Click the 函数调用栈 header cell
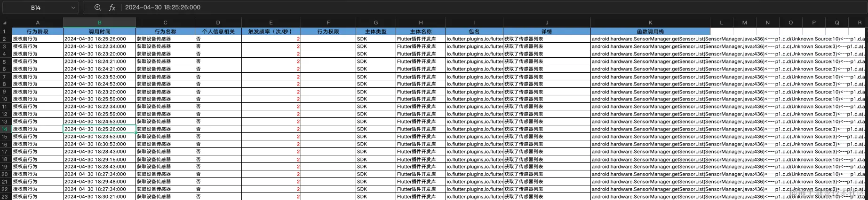This screenshot has width=868, height=200. pyautogui.click(x=650, y=31)
